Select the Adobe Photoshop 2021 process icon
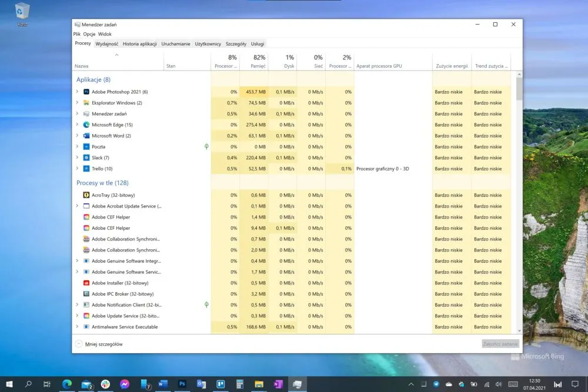Viewport: 588px width, 392px height. point(86,92)
